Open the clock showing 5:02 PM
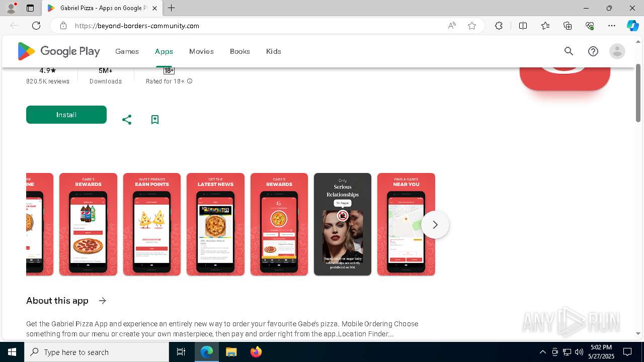The height and width of the screenshot is (362, 644). click(x=601, y=352)
